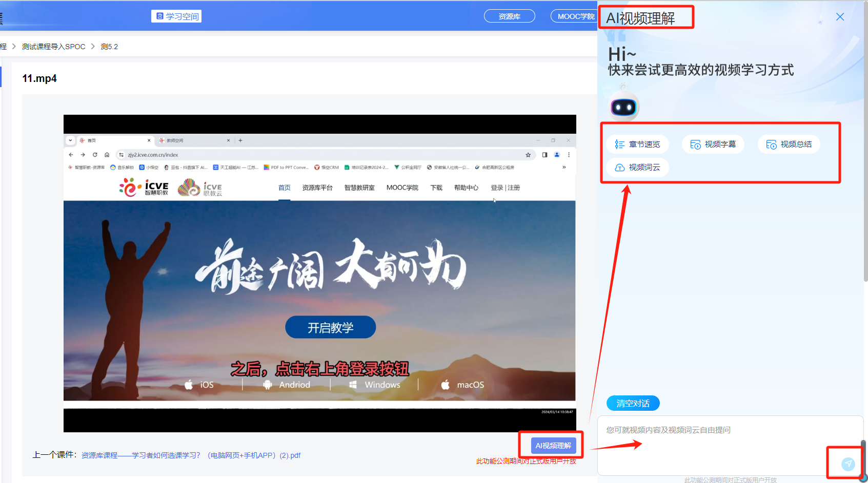
Task: Open the 视频总结 video summary feature
Action: (789, 144)
